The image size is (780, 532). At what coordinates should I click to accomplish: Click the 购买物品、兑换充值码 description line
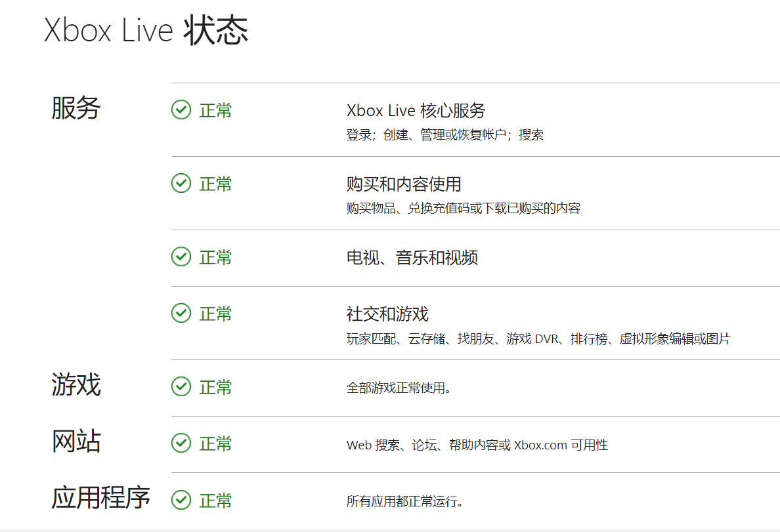point(464,209)
